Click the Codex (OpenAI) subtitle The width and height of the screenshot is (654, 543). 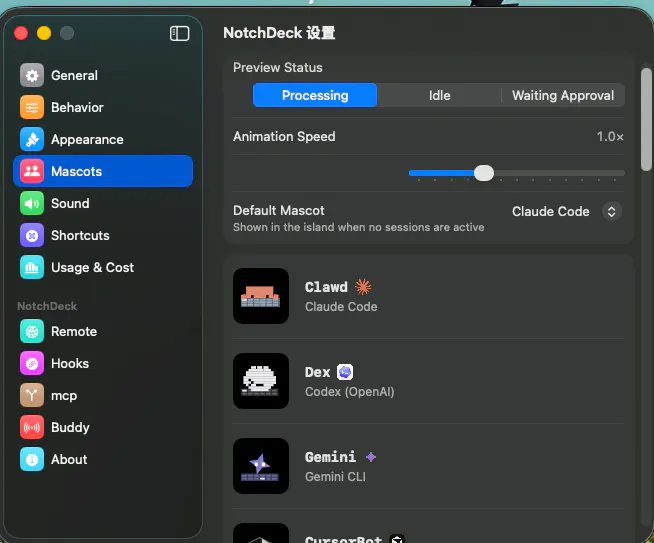350,392
